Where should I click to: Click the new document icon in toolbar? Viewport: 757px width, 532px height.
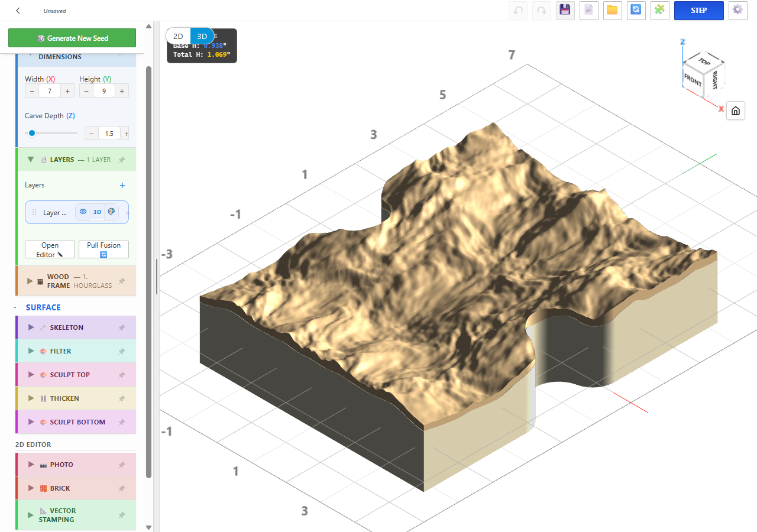[588, 11]
